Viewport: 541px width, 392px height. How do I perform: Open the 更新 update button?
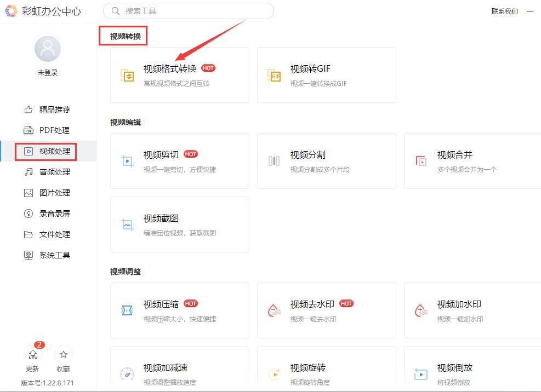(x=33, y=355)
